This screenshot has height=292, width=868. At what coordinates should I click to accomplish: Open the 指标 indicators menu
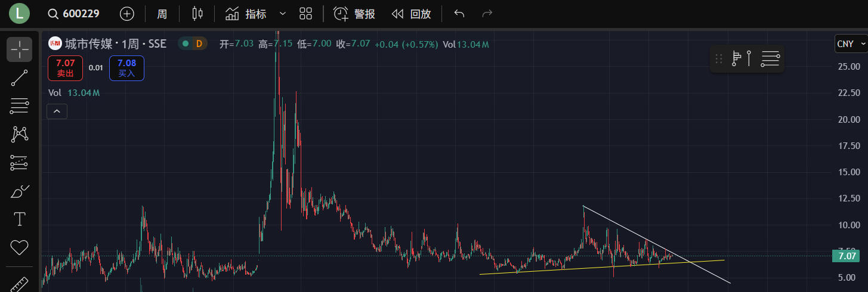(246, 14)
